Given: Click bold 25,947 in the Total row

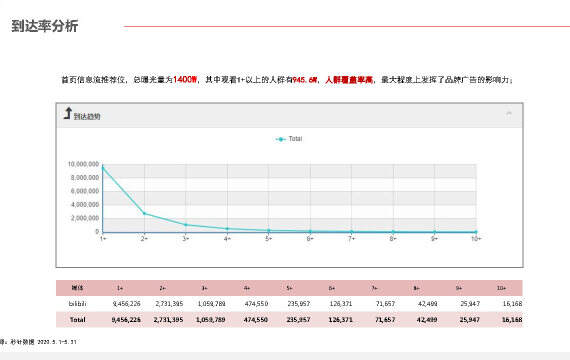Looking at the screenshot, I should (x=470, y=320).
